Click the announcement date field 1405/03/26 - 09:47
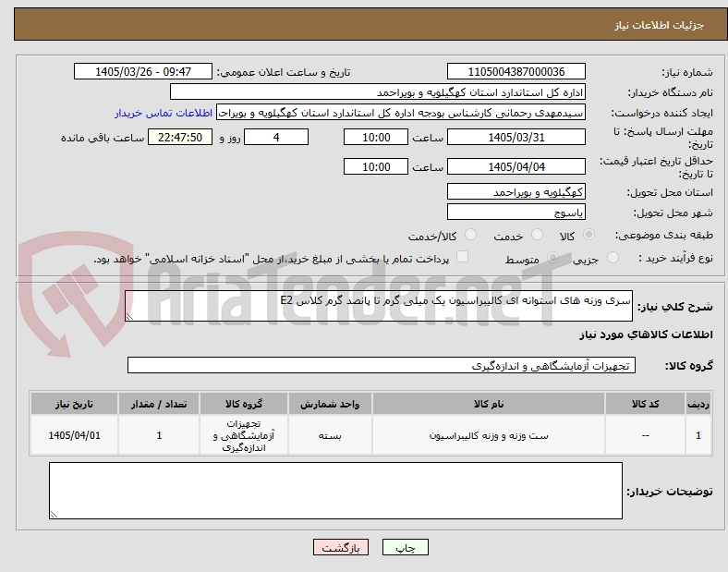 [143, 71]
